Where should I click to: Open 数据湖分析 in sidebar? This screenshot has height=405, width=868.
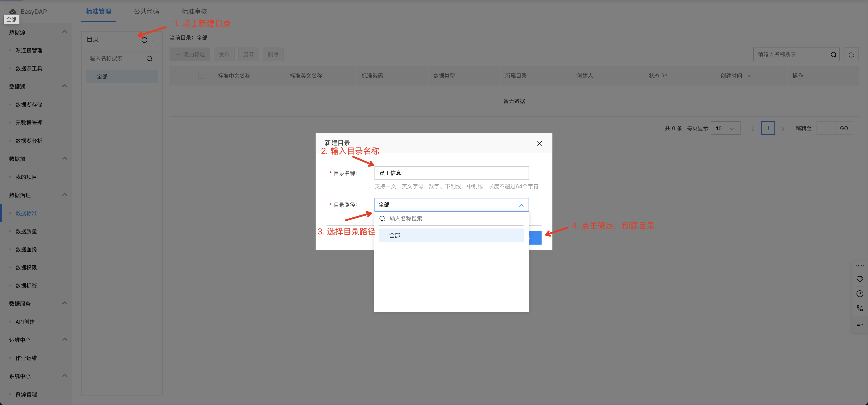point(29,141)
